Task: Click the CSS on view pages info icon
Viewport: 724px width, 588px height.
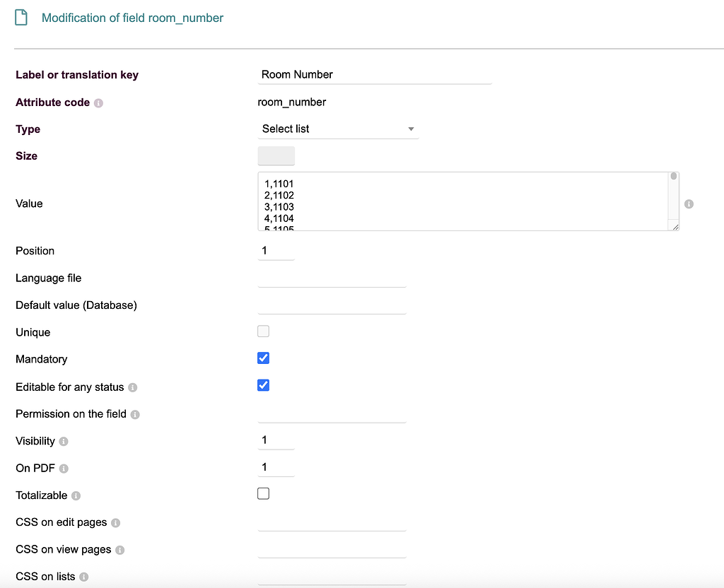Action: coord(119,550)
